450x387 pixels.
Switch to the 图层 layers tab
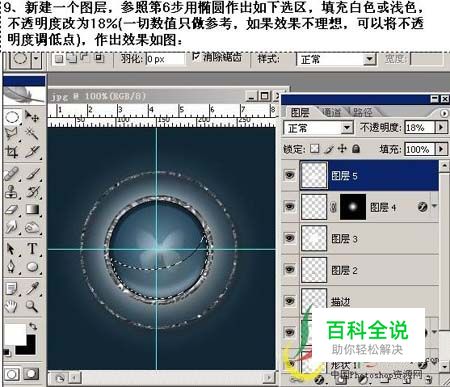(x=300, y=113)
